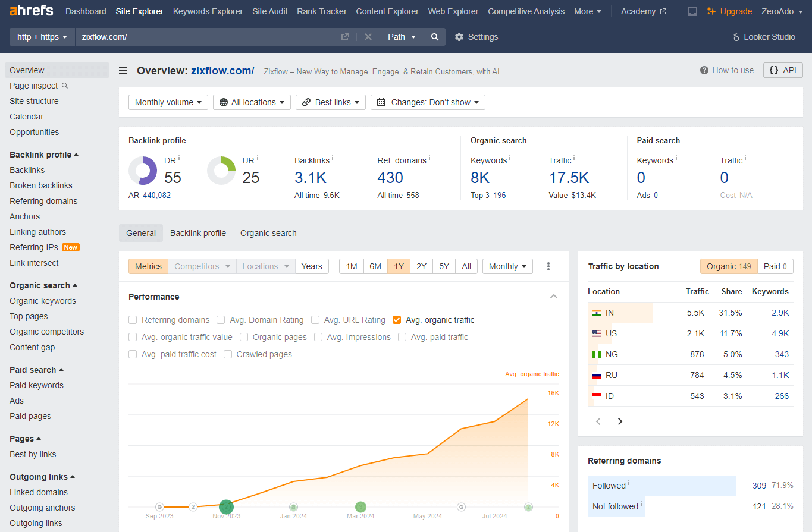Viewport: 812px width, 532px height.
Task: Open Monthly volume dropdown
Action: pyautogui.click(x=168, y=102)
